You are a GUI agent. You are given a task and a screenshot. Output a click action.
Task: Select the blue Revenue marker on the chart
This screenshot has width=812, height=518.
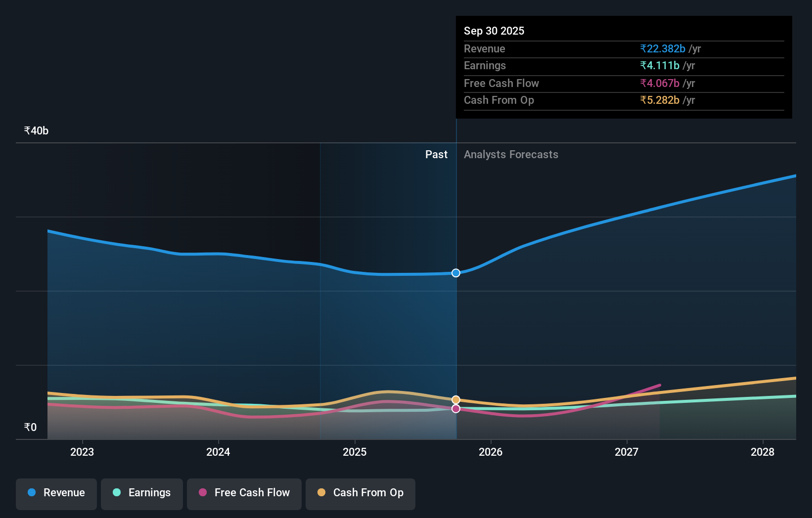tap(455, 272)
